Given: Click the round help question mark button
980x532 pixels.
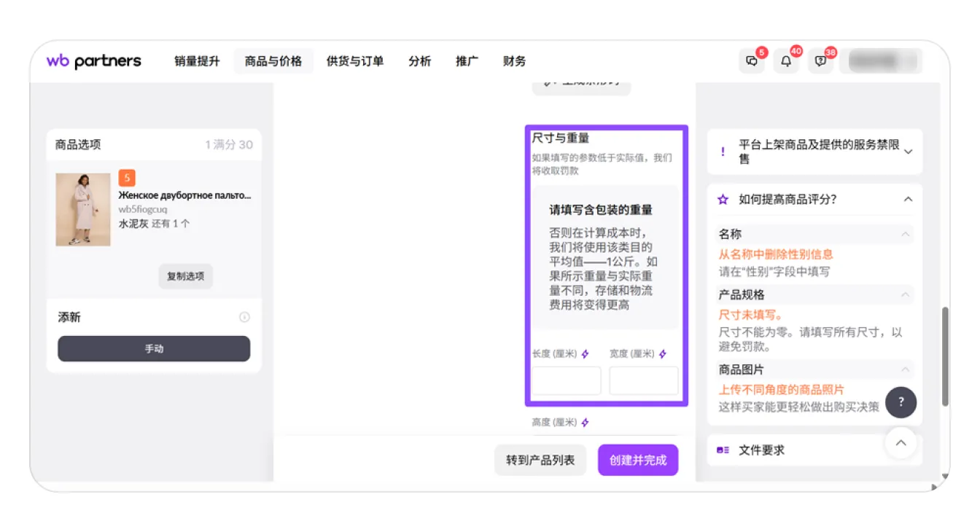Looking at the screenshot, I should (901, 402).
